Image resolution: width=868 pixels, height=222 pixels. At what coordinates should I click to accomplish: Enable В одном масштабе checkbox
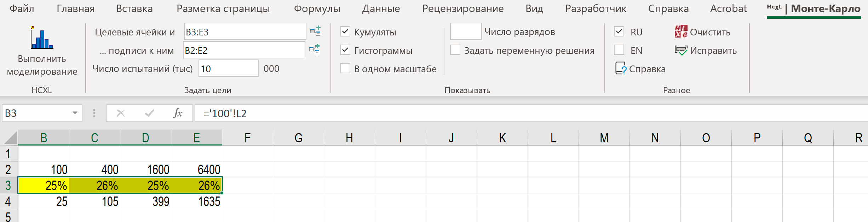[x=345, y=68]
